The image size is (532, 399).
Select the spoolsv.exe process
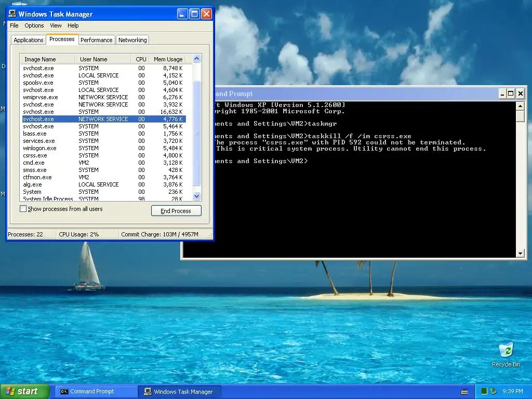point(104,83)
